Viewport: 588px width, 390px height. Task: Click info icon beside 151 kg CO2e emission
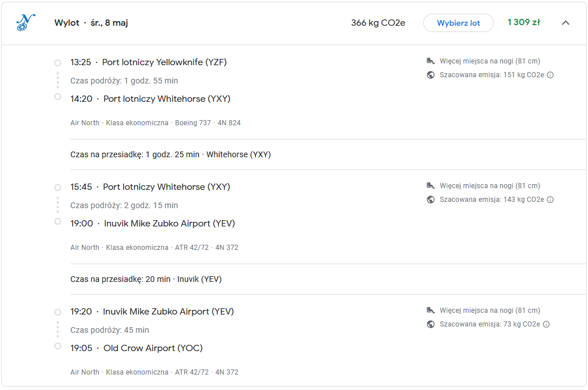550,75
